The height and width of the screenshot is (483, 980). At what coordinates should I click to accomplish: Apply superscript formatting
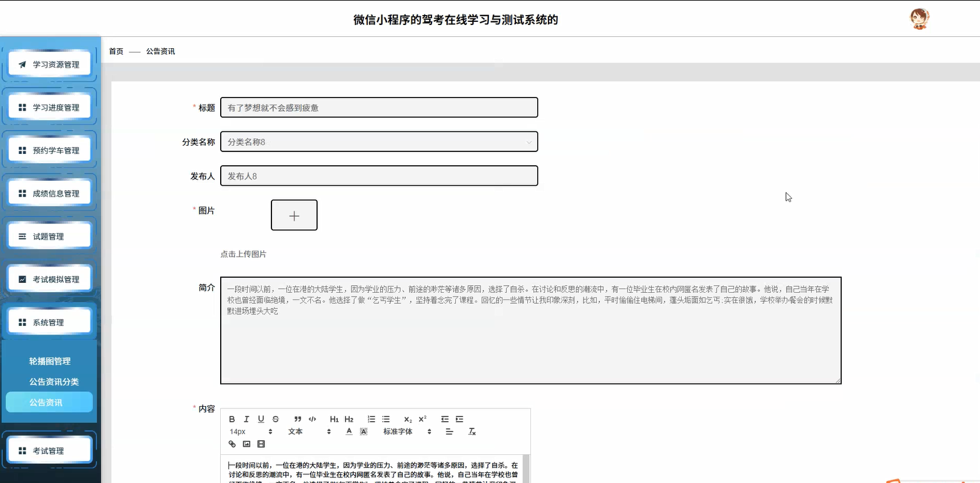423,419
